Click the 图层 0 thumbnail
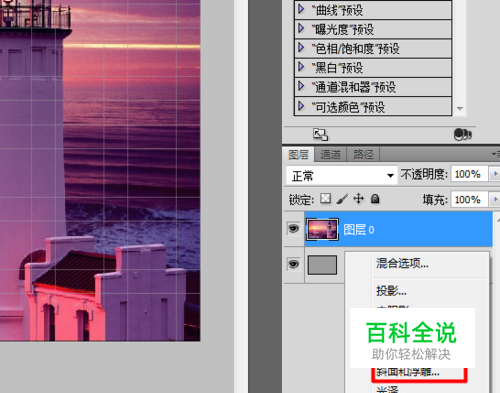This screenshot has height=393, width=500. 322,229
